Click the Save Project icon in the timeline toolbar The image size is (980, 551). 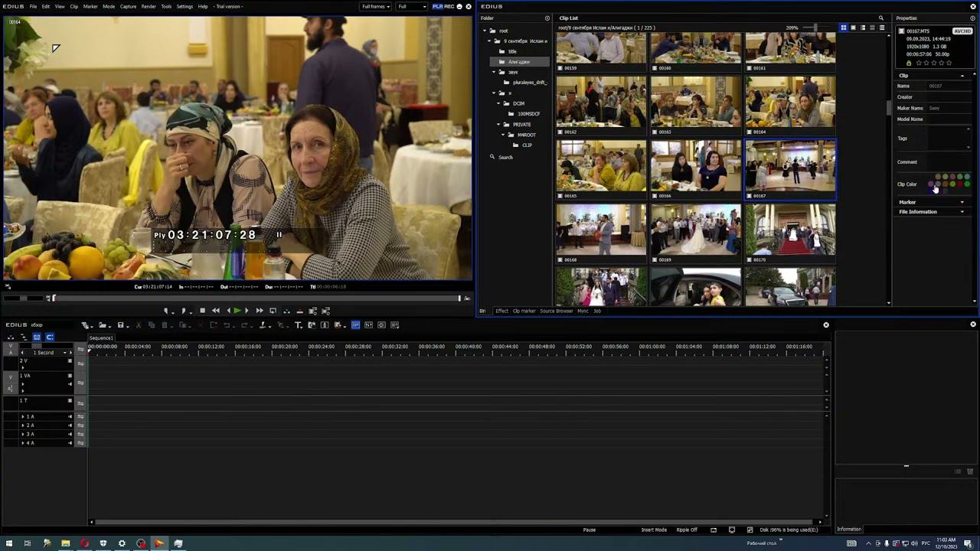tap(120, 325)
